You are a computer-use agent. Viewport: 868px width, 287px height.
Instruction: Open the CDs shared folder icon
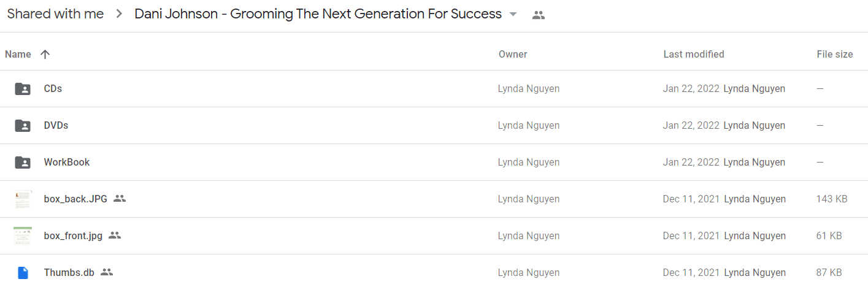pyautogui.click(x=23, y=89)
